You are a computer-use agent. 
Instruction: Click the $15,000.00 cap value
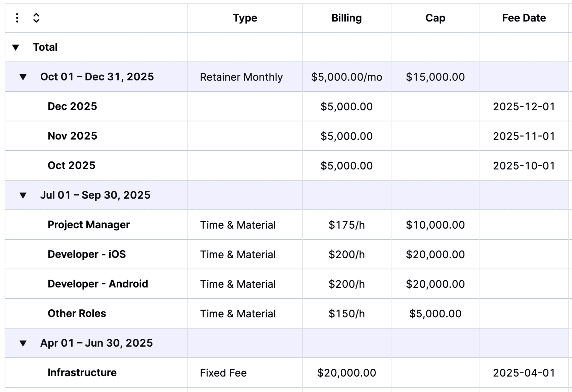[435, 77]
